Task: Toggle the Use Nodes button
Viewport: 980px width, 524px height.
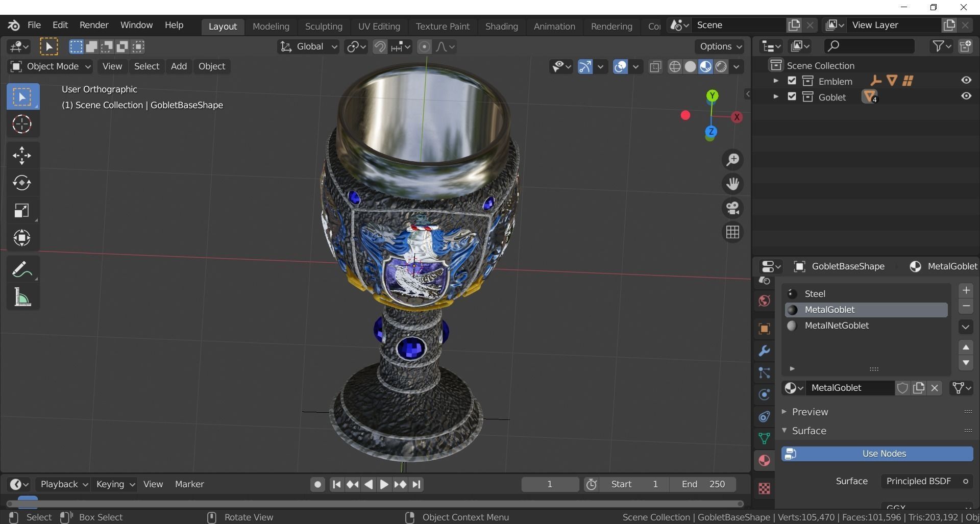Action: point(877,454)
